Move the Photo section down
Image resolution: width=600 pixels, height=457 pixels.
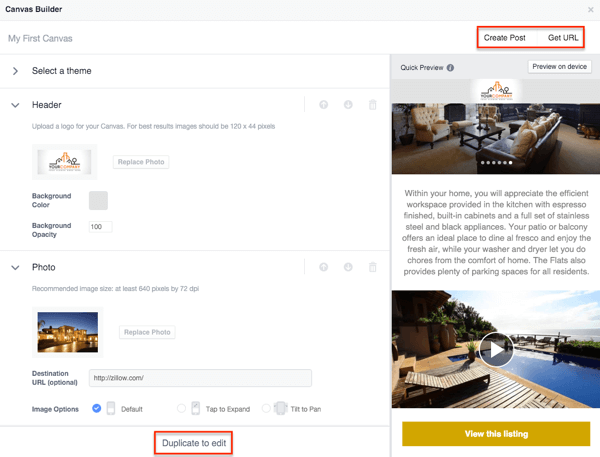pos(348,267)
